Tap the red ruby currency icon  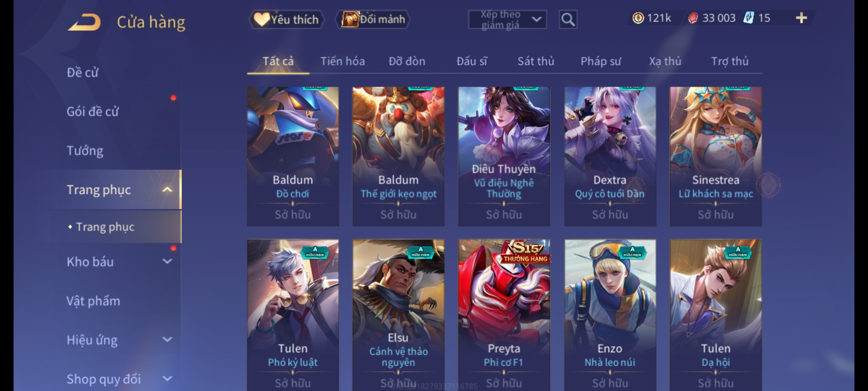[693, 18]
